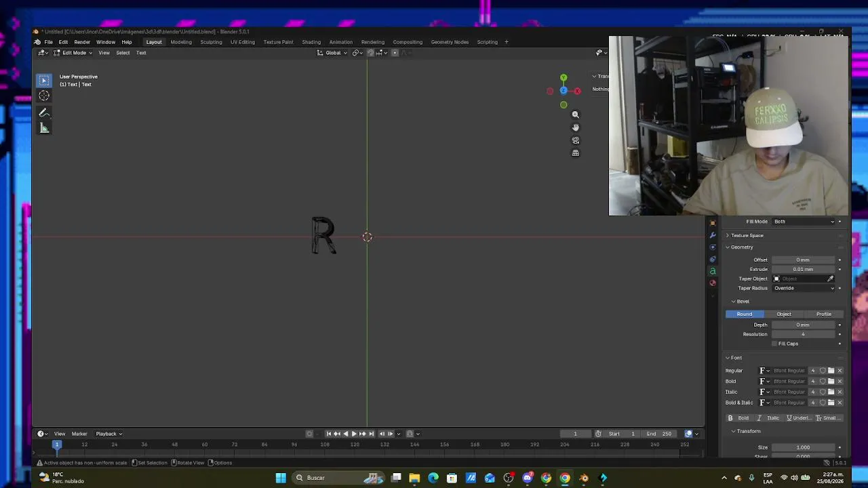
Task: Select Round bevel mode
Action: tap(745, 314)
